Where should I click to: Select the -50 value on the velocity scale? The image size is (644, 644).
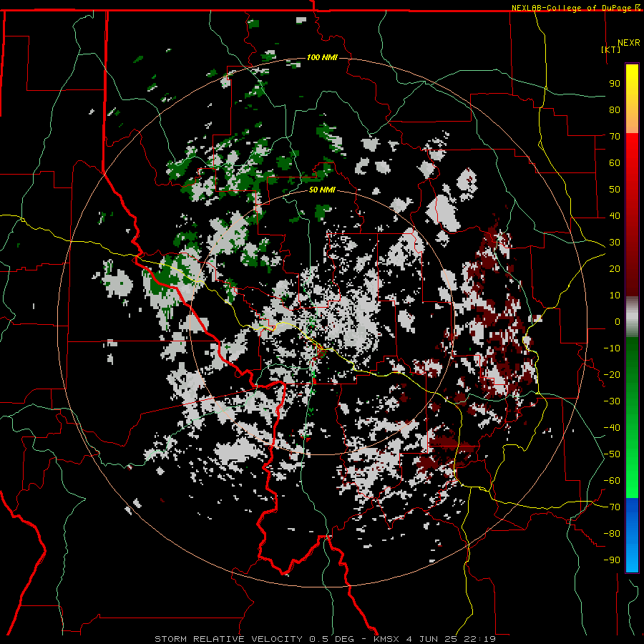tap(612, 454)
